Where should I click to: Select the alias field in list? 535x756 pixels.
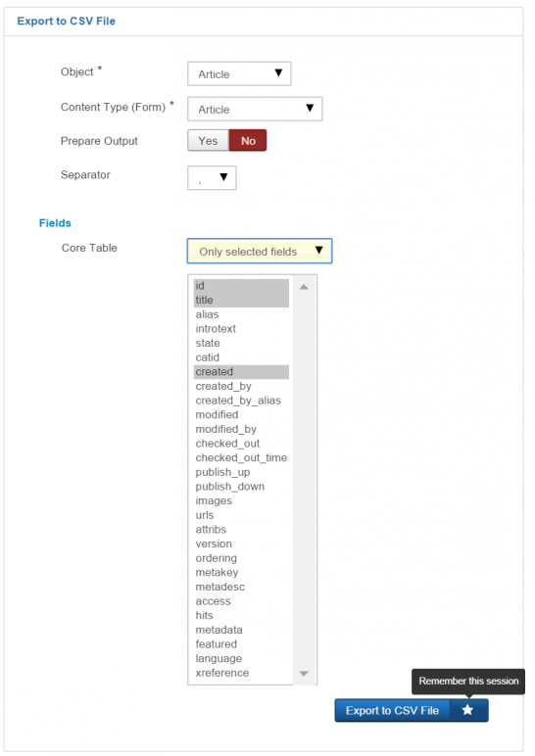coord(241,314)
